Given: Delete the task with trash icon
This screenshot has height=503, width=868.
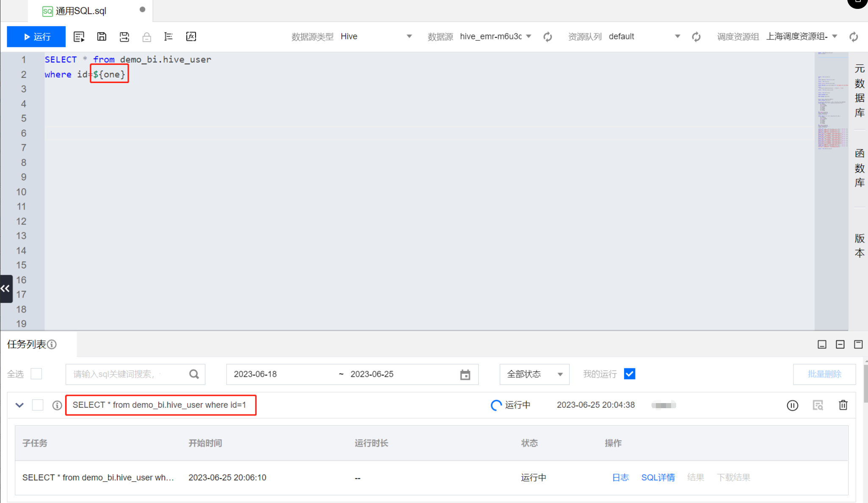Looking at the screenshot, I should coord(843,405).
